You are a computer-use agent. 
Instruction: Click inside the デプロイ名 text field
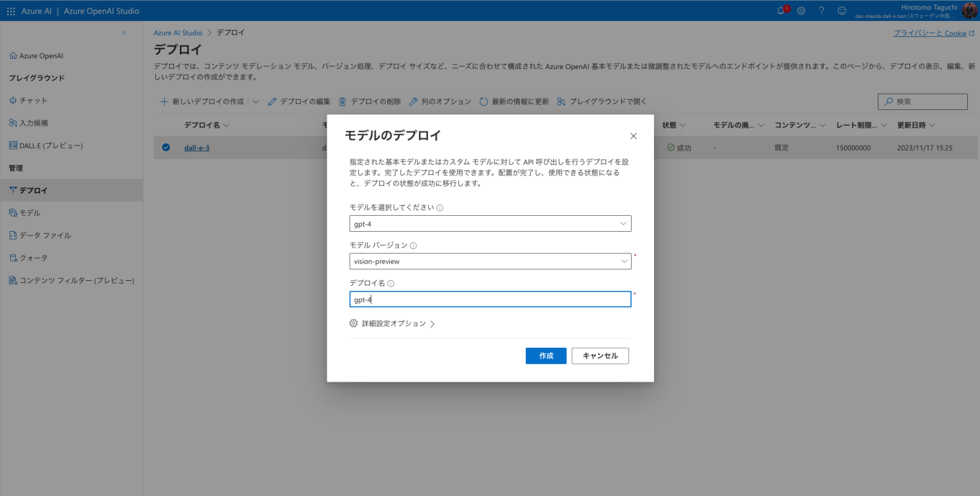coord(489,299)
